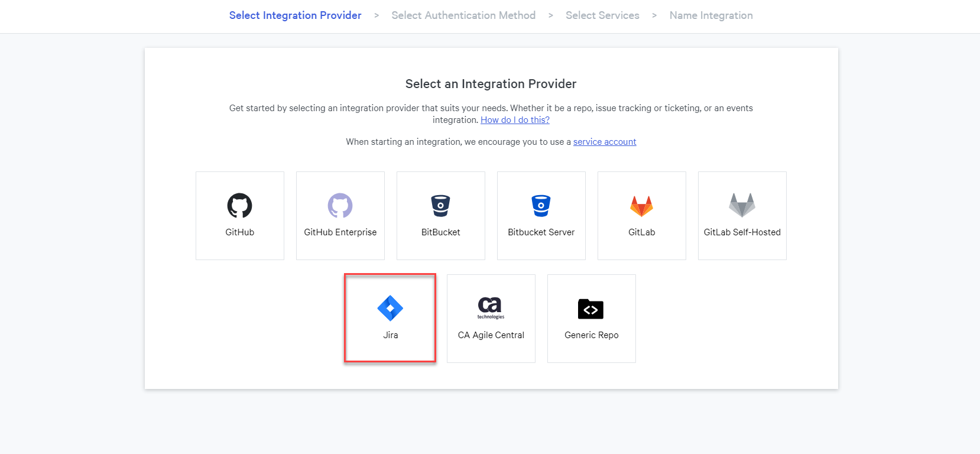Pick the dark BitBucket bucket icon

[441, 206]
